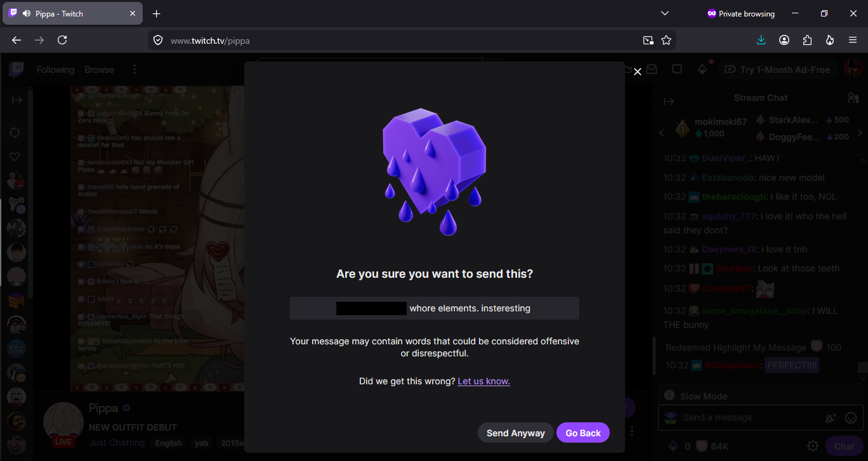
Task: Go back to the previous page
Action: pos(16,40)
